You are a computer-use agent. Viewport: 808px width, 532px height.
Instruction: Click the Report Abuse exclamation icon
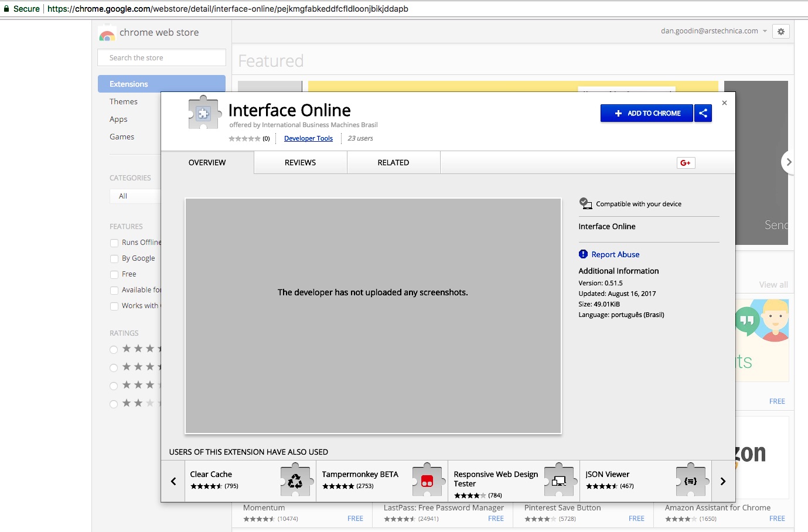(x=583, y=254)
